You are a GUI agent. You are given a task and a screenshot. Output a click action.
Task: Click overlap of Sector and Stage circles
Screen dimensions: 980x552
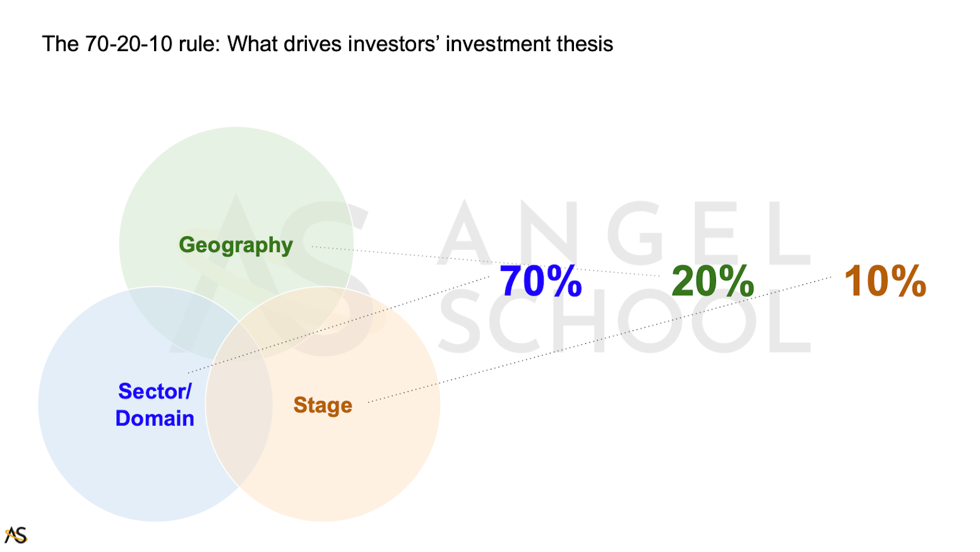tap(239, 404)
